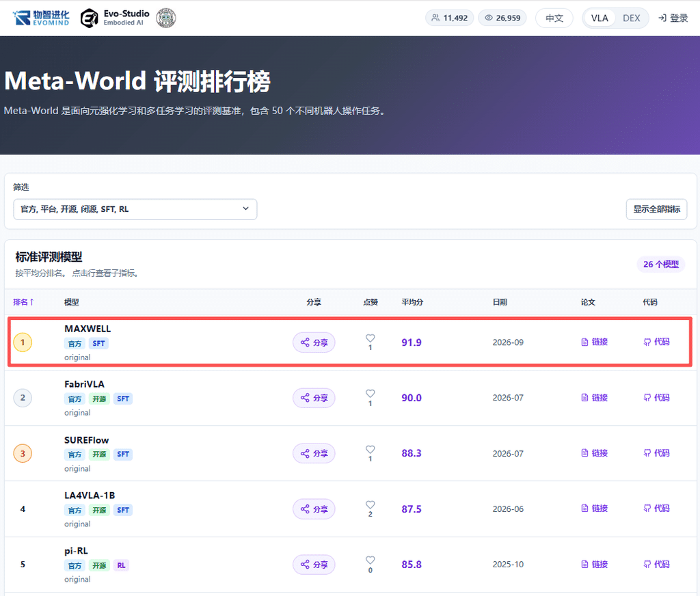The width and height of the screenshot is (700, 596).
Task: Open the 筛选 filter dropdown
Action: click(x=135, y=209)
